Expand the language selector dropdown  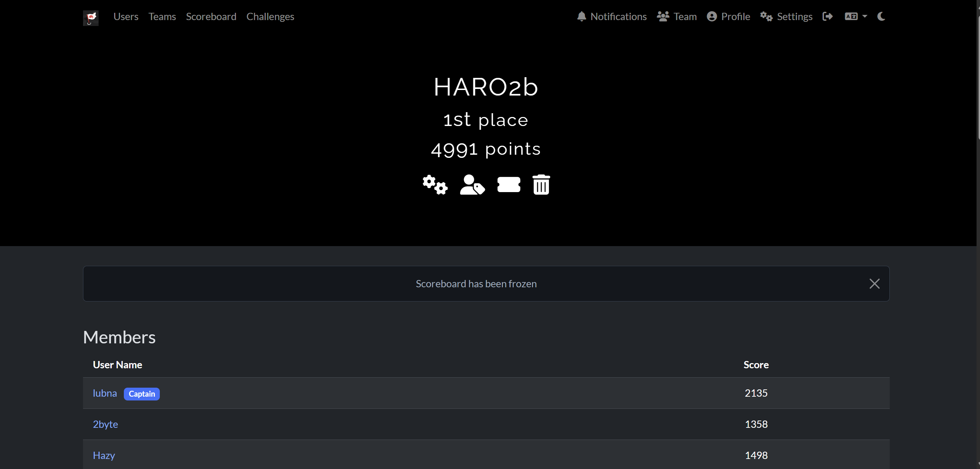855,17
